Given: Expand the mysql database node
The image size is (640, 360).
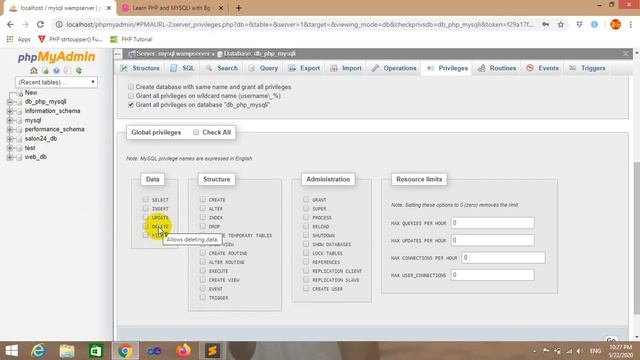Looking at the screenshot, I should click(x=10, y=120).
